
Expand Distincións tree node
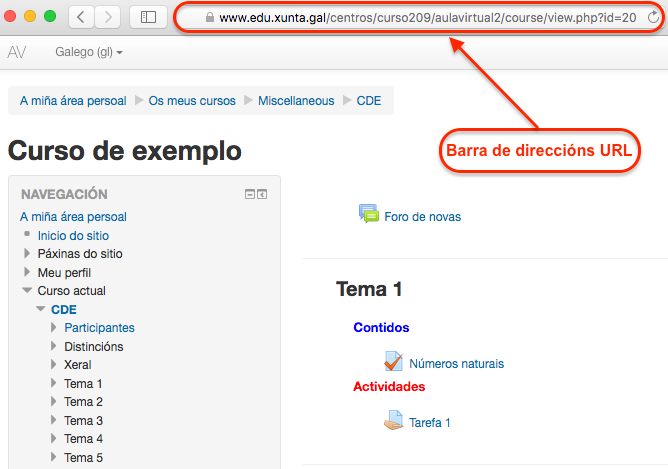point(54,346)
